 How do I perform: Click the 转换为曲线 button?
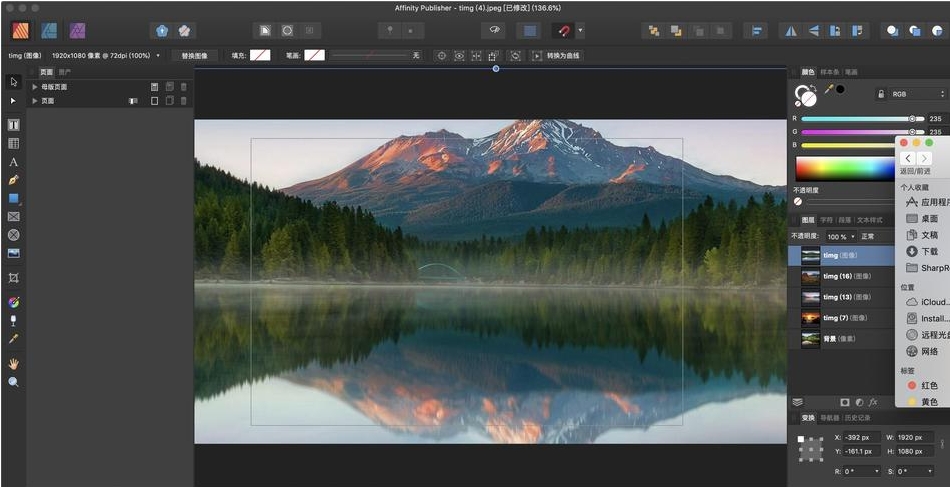coord(563,56)
